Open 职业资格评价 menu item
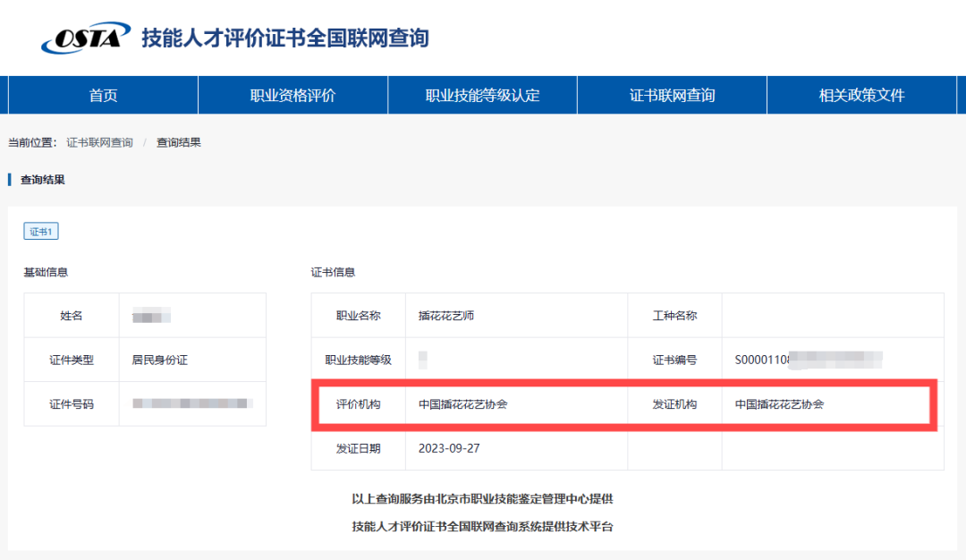Viewport: 966px width, 560px height. coord(292,96)
